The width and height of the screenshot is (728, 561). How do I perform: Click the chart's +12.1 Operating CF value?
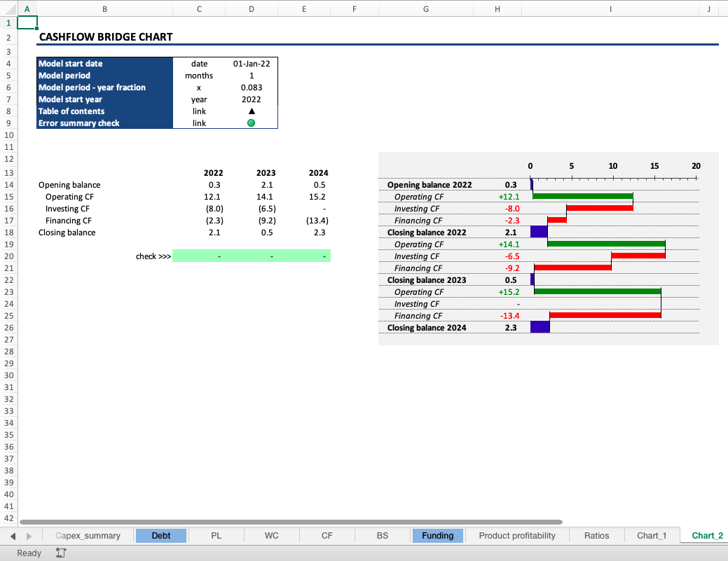[x=509, y=197]
